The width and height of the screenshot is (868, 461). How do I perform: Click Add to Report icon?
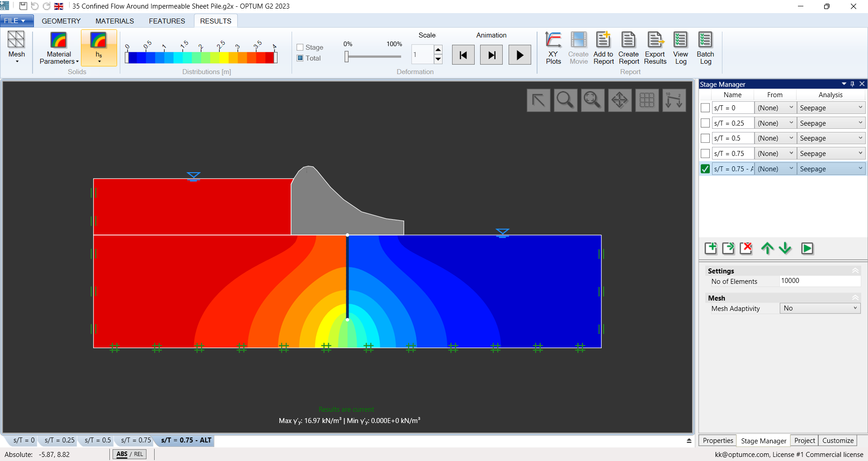tap(603, 48)
